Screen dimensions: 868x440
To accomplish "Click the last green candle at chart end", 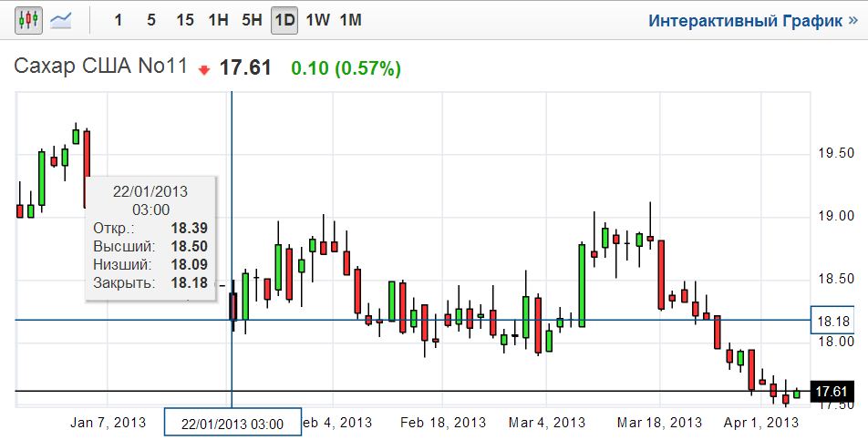I will [x=797, y=394].
